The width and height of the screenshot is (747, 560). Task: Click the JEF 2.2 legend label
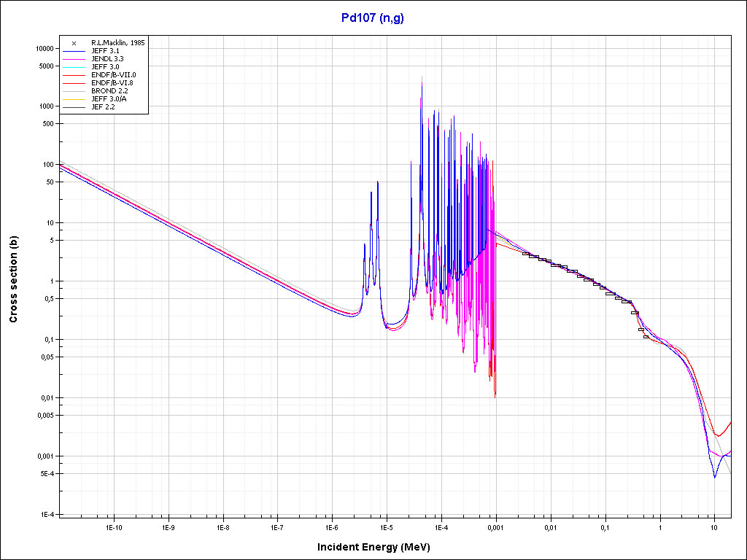(x=103, y=107)
